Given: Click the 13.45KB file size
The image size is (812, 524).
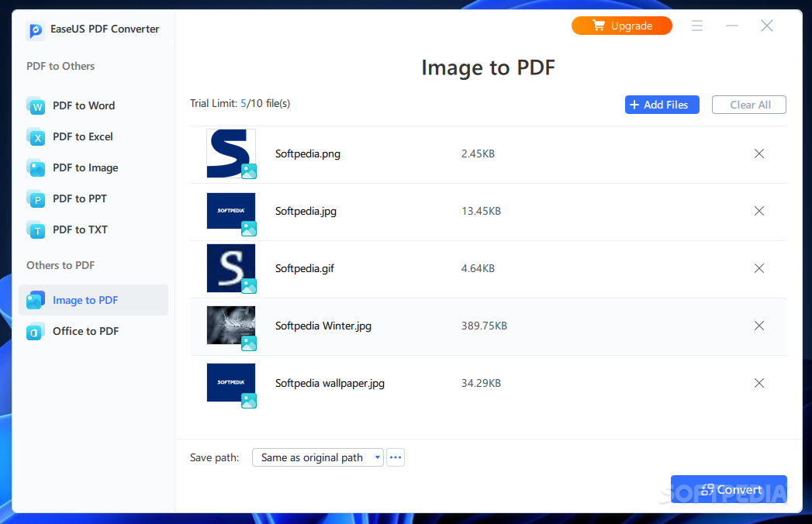Looking at the screenshot, I should point(481,212).
